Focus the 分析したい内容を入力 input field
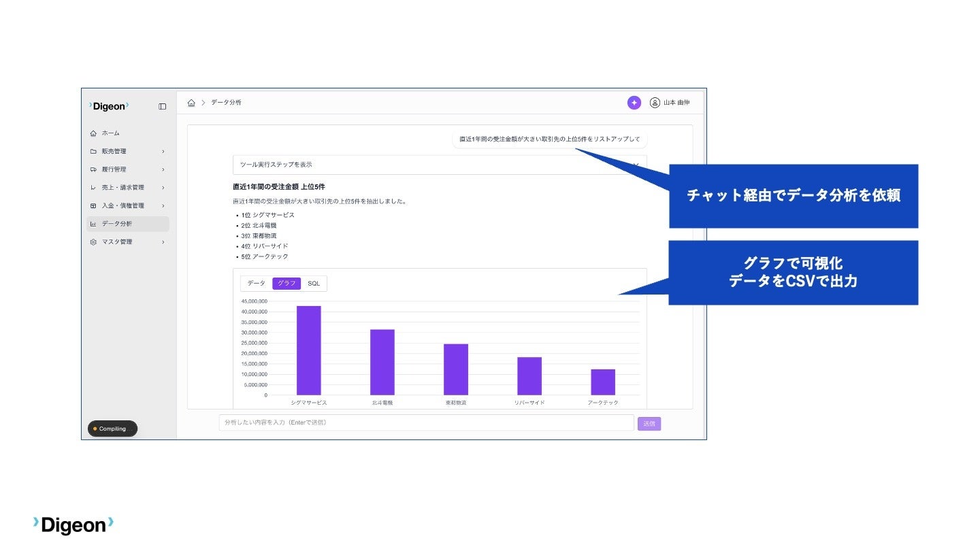The image size is (980, 551). (426, 422)
